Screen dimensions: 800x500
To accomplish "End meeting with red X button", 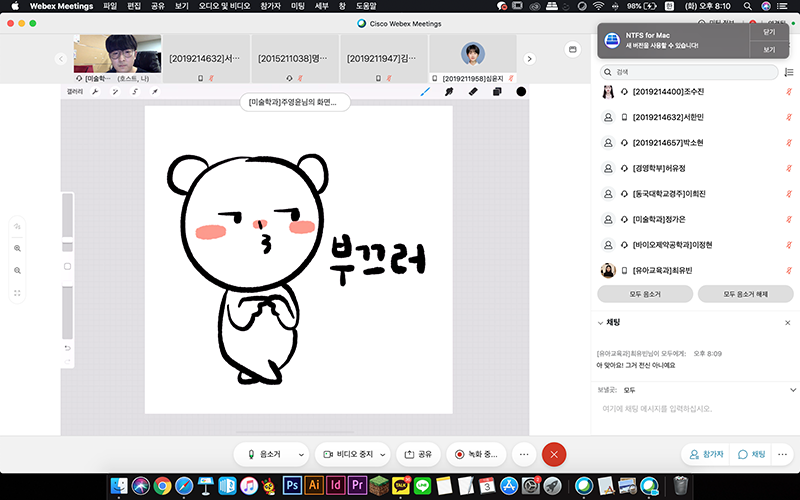I will (x=554, y=454).
